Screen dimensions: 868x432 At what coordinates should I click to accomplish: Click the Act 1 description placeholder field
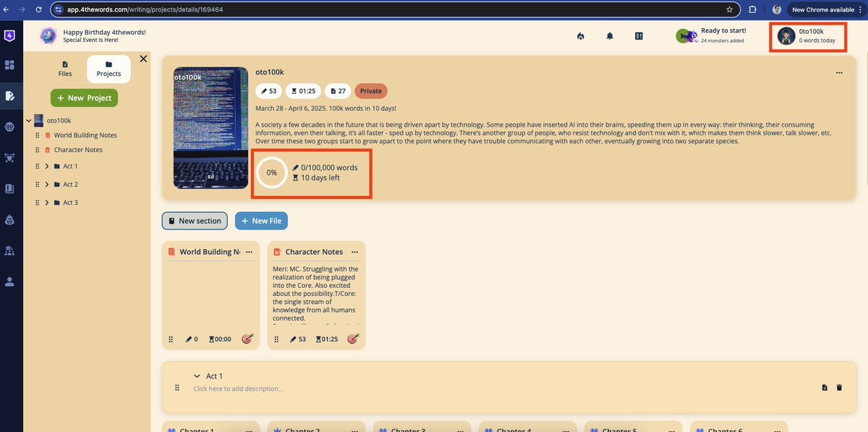pyautogui.click(x=239, y=389)
